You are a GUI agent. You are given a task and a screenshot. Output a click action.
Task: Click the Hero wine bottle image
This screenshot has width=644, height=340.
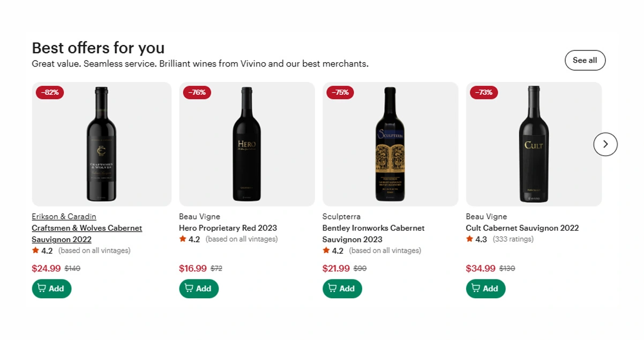pyautogui.click(x=247, y=144)
